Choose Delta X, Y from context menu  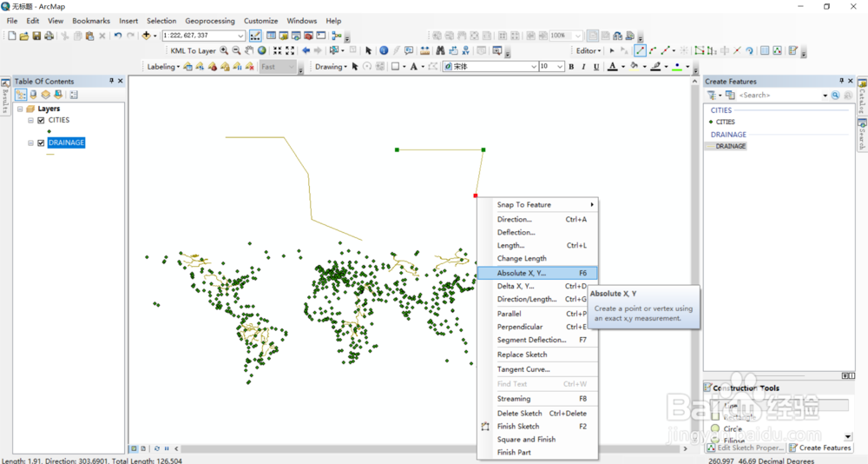coord(537,286)
